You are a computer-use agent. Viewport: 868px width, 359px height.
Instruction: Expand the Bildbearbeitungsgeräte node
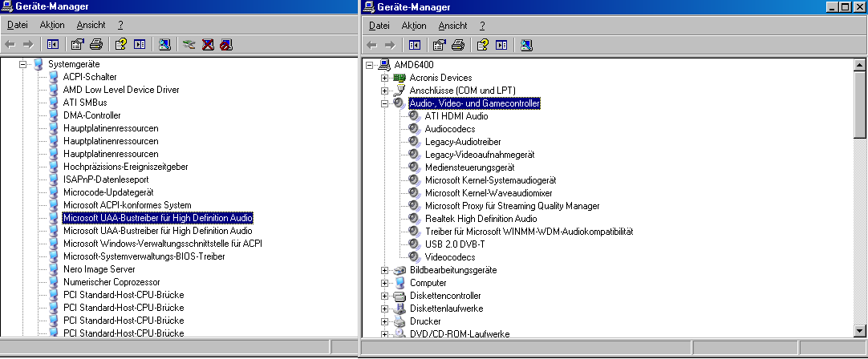tap(385, 270)
